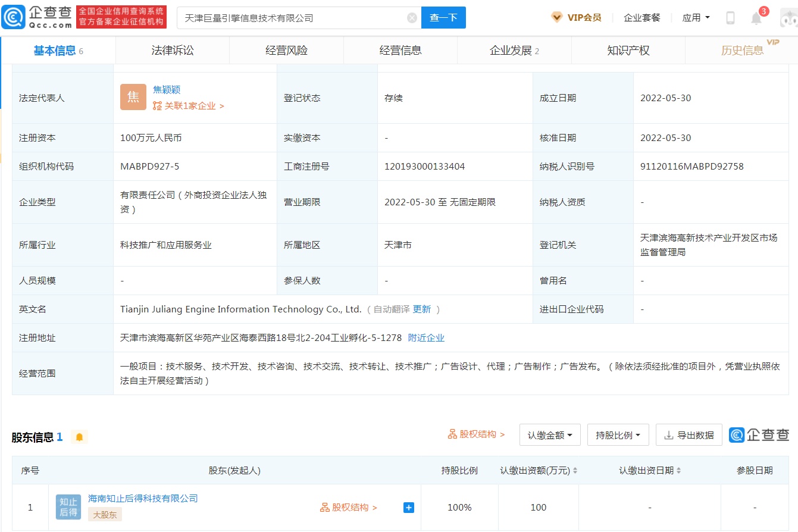This screenshot has height=532, width=798.
Task: Click the 存续 registration status value
Action: point(394,98)
